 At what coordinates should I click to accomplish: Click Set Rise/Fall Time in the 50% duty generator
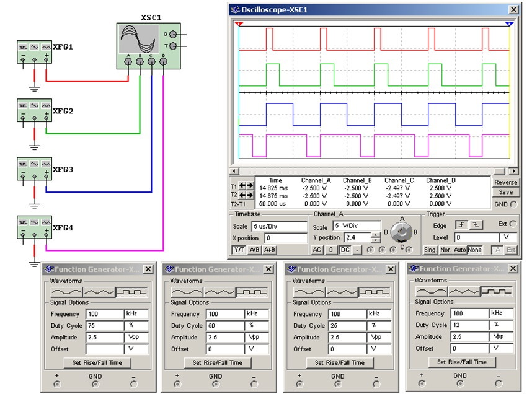point(218,362)
